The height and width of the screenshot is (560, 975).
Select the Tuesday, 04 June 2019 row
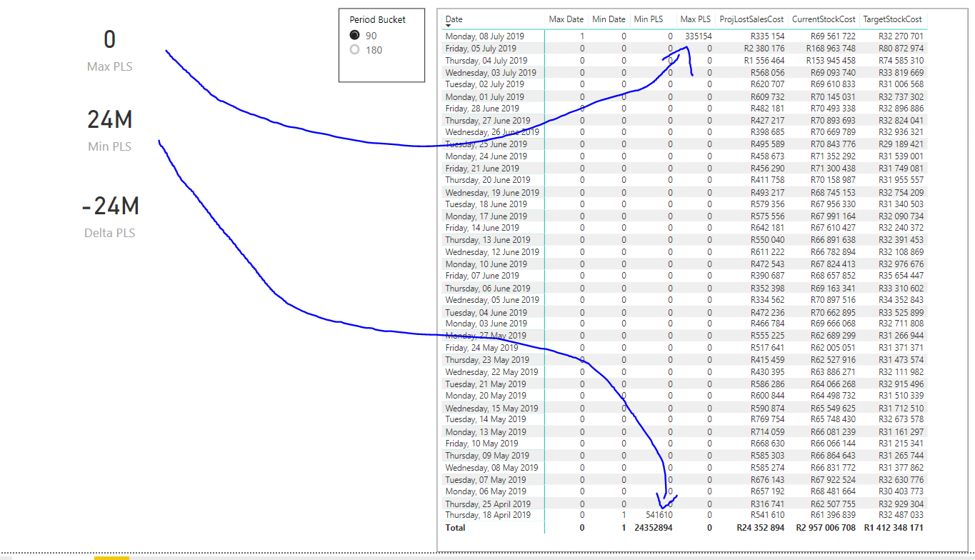[x=684, y=312]
